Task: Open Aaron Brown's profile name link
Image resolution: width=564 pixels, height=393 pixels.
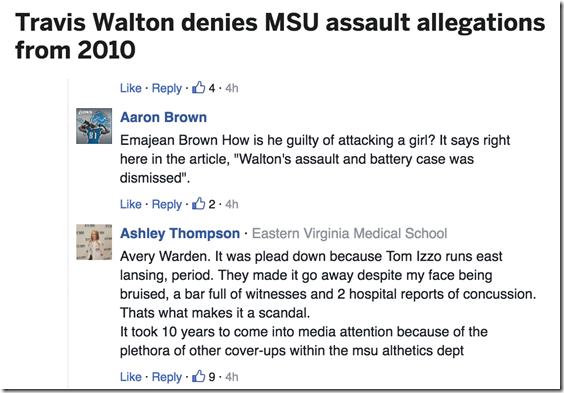Action: [x=163, y=117]
